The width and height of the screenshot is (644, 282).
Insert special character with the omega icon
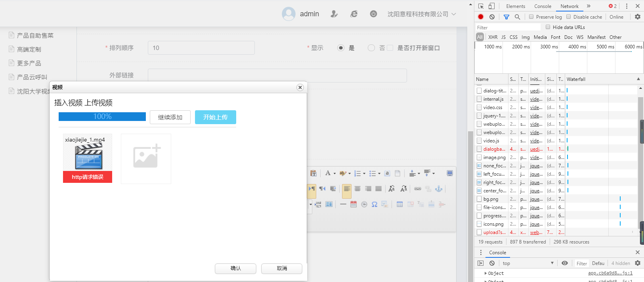tap(375, 204)
